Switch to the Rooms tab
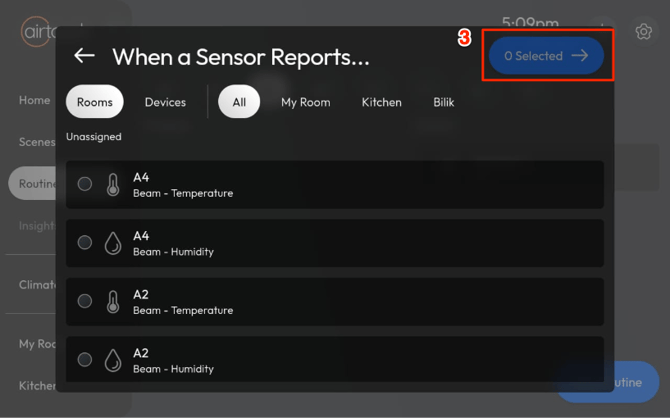This screenshot has width=670, height=418. [x=95, y=102]
